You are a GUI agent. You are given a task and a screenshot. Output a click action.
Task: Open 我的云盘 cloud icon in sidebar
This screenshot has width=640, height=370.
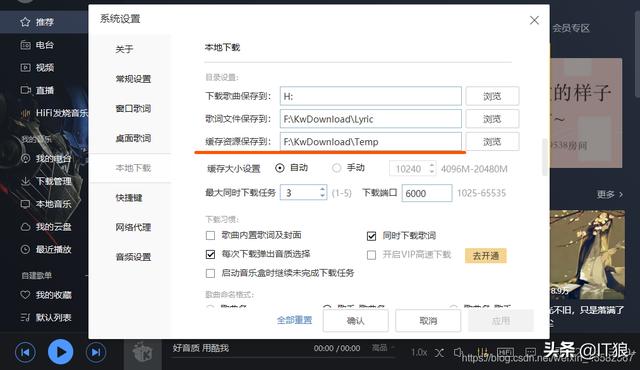click(25, 226)
